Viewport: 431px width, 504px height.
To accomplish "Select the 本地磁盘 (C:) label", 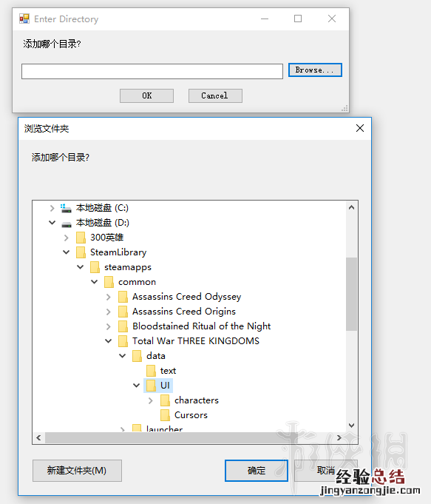I will 102,208.
